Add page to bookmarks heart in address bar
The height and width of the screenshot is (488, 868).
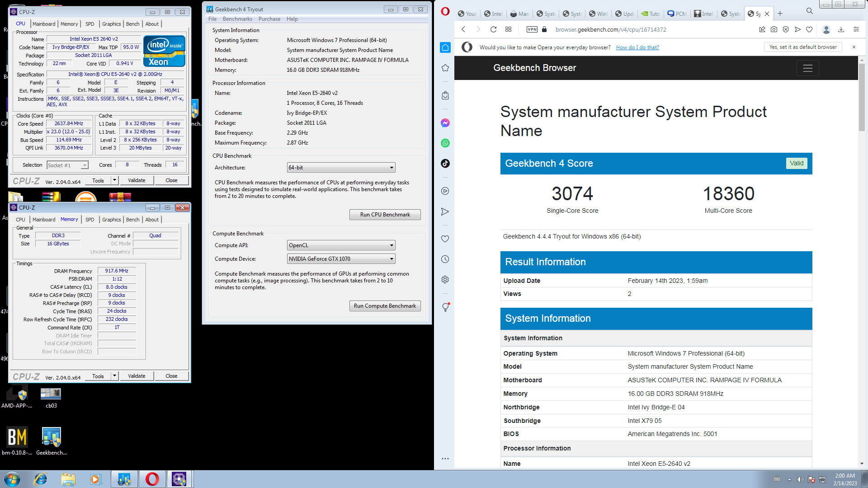809,29
